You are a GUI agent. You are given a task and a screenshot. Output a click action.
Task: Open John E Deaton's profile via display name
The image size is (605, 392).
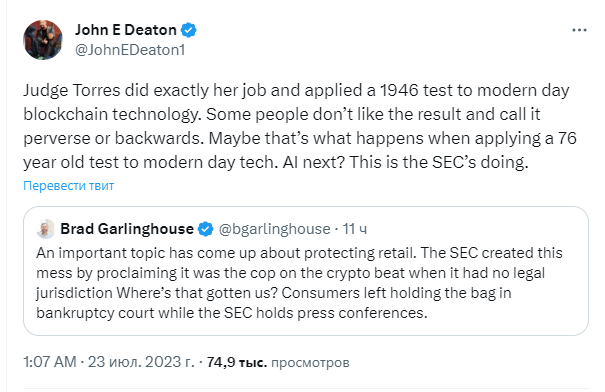pos(126,30)
